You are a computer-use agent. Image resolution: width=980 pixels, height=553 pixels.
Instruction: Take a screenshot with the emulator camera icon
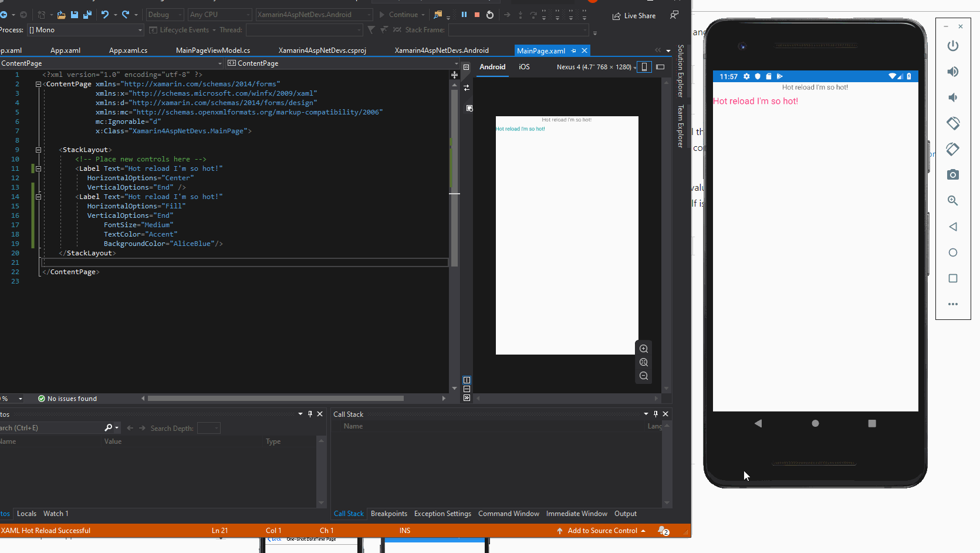[x=953, y=174]
